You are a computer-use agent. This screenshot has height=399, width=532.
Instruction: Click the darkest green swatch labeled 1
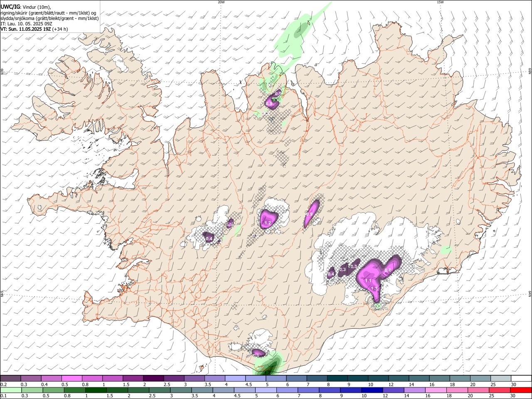point(96,390)
